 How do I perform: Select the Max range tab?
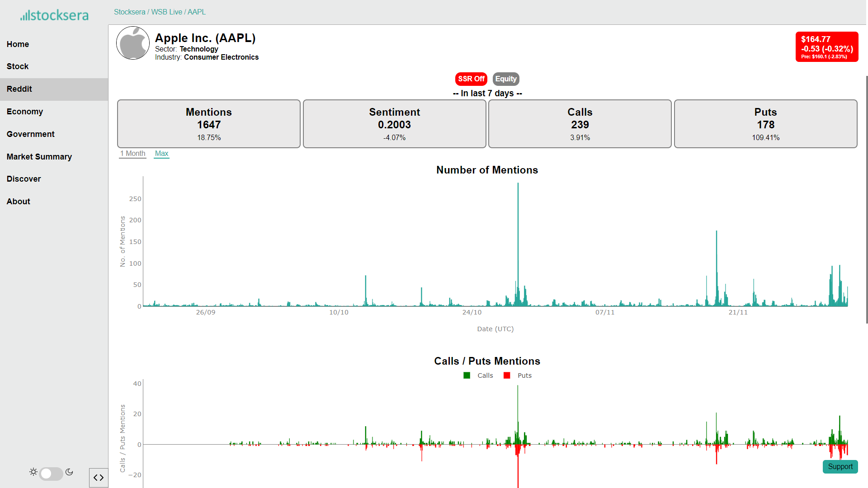pyautogui.click(x=161, y=154)
